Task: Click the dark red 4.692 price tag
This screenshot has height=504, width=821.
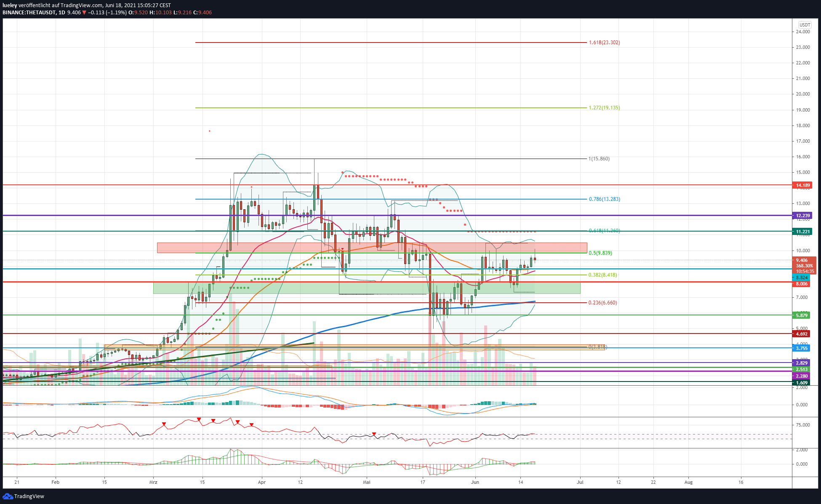Action: (x=801, y=334)
